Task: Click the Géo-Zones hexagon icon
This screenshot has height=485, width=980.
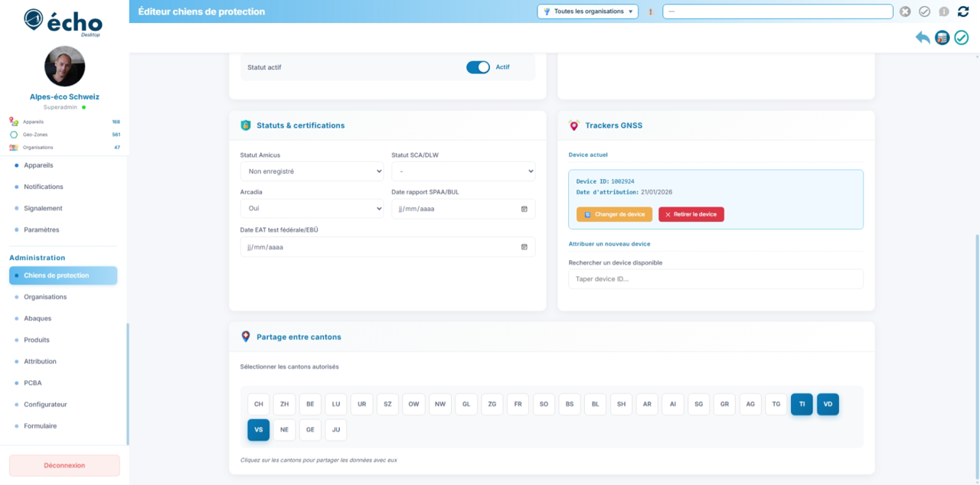Action: (14, 135)
